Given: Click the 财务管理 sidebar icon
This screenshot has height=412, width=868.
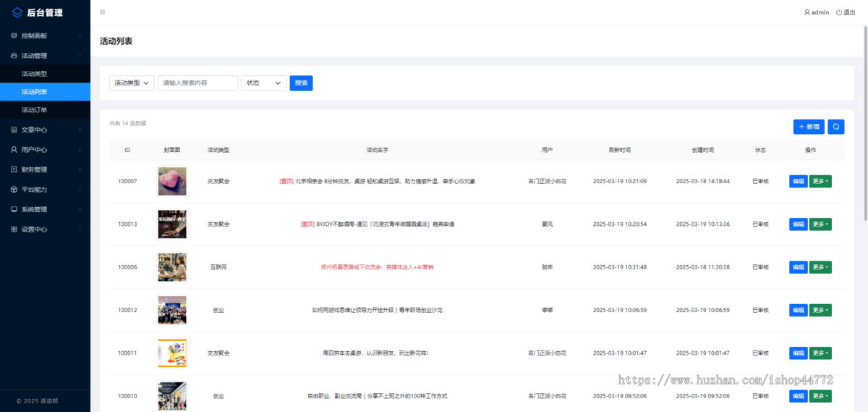Looking at the screenshot, I should (14, 169).
